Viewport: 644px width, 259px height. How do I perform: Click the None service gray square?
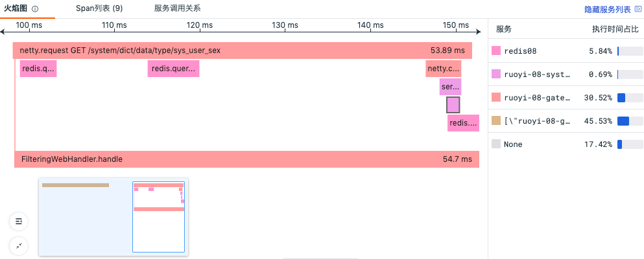tap(496, 144)
